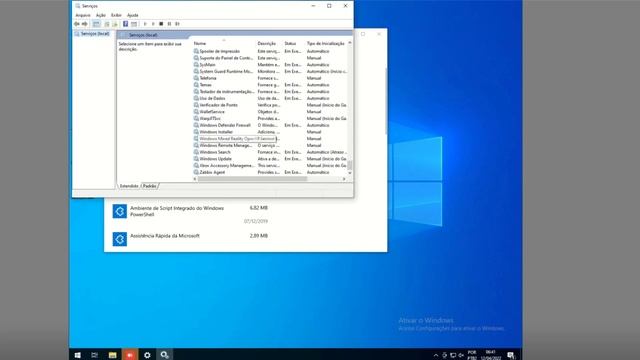This screenshot has width=640, height=360.
Task: Click the Assistência Rápida blue app icon
Action: tap(120, 239)
